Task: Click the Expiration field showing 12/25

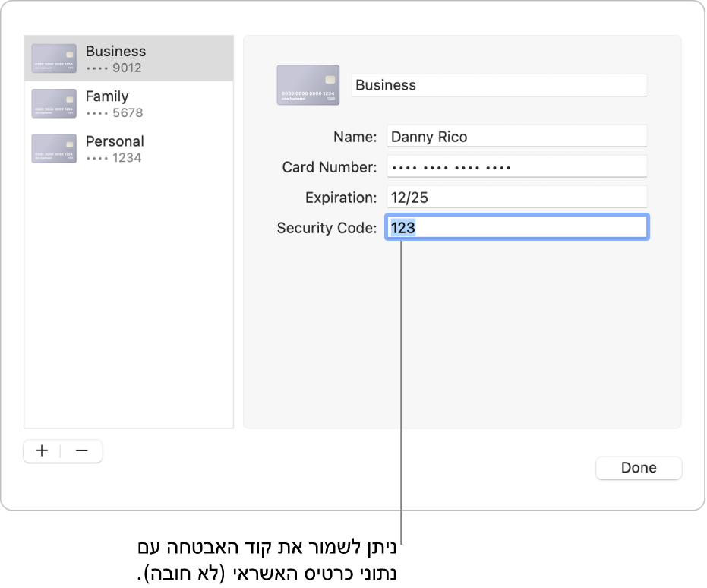Action: [x=516, y=197]
